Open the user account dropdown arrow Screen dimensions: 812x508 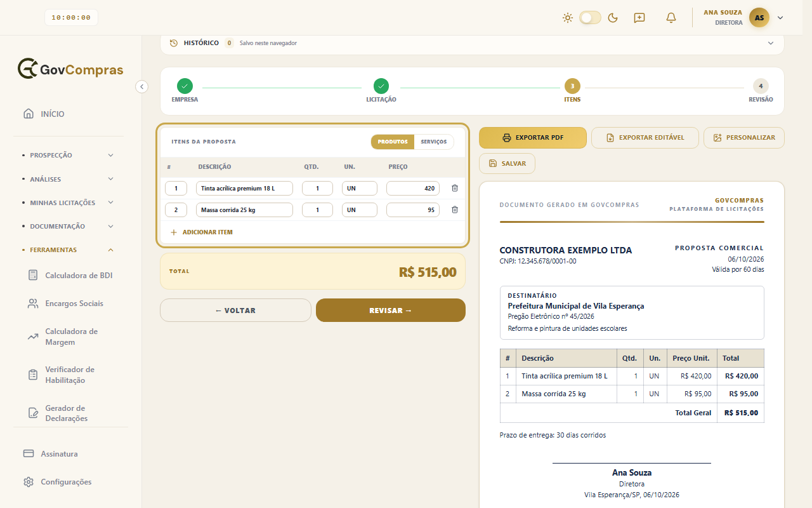[780, 18]
